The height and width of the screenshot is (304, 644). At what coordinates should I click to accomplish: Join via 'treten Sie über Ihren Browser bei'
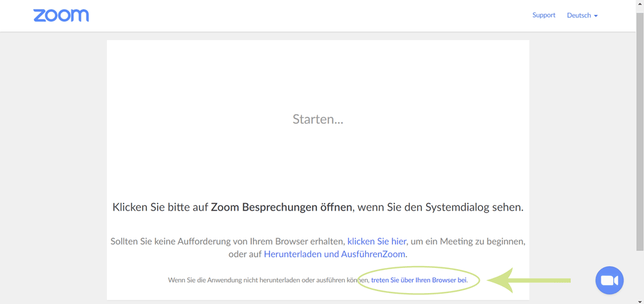[419, 280]
